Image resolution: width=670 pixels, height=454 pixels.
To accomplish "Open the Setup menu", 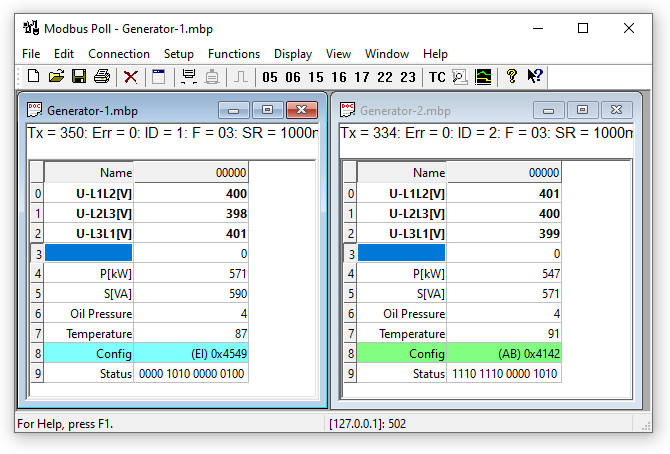I will tap(179, 54).
